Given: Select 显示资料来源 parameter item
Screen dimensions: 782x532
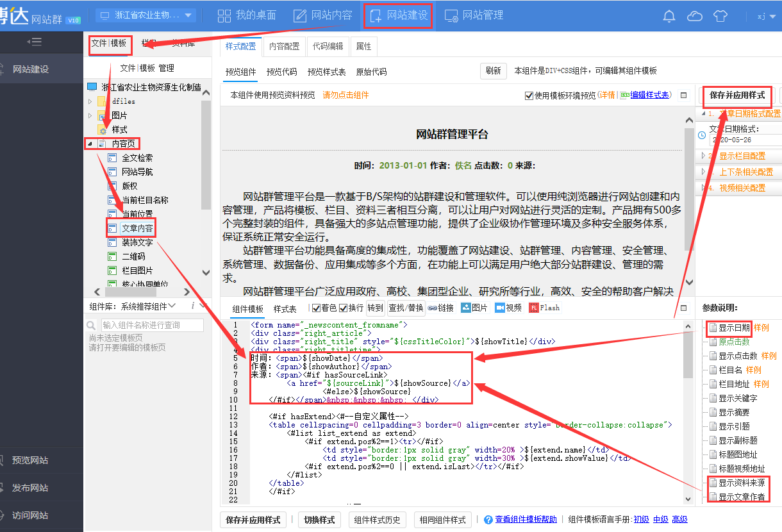Looking at the screenshot, I should (741, 483).
